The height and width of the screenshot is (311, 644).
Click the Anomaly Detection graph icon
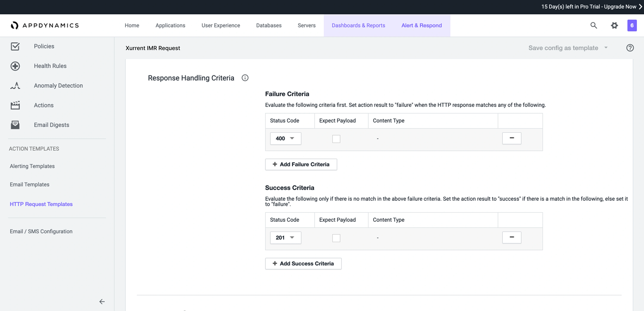(x=15, y=86)
